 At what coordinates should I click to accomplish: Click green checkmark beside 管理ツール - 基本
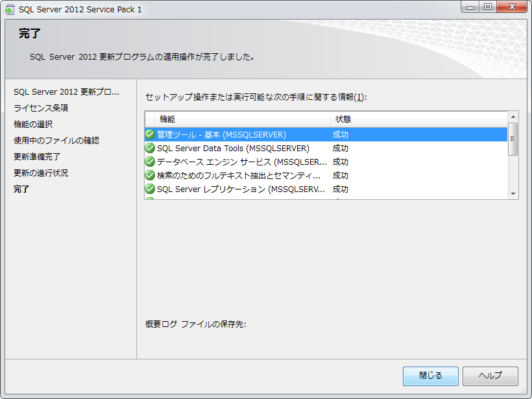click(150, 134)
